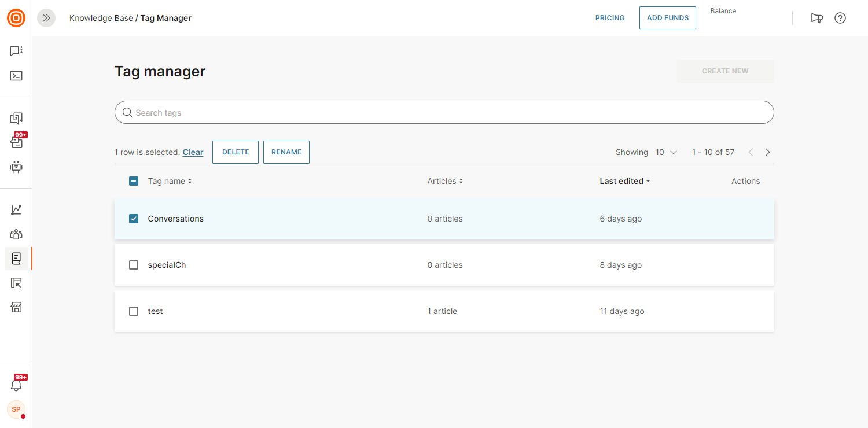Uncheck the Conversations tag checkbox
The image size is (868, 428).
134,219
